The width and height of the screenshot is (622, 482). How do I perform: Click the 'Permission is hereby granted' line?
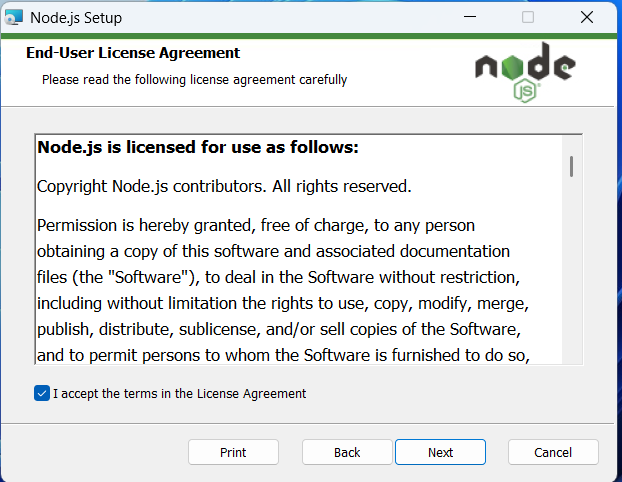tap(256, 224)
